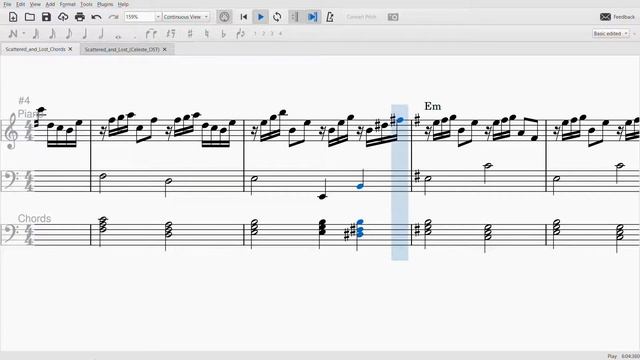
Task: Select voice 1
Action: (x=255, y=34)
